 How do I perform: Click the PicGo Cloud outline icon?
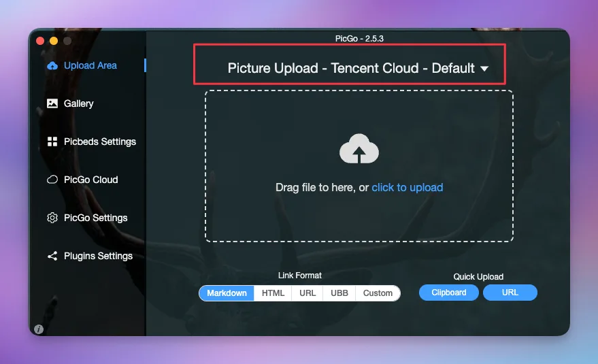[x=52, y=180]
